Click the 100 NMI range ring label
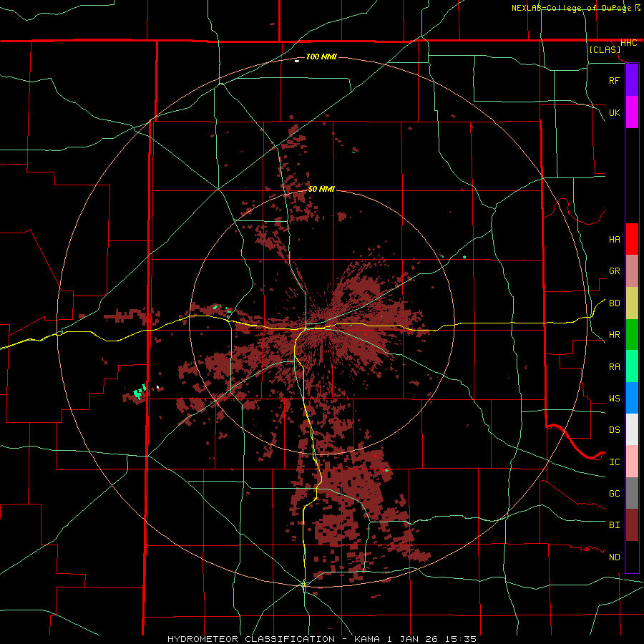 (x=321, y=57)
